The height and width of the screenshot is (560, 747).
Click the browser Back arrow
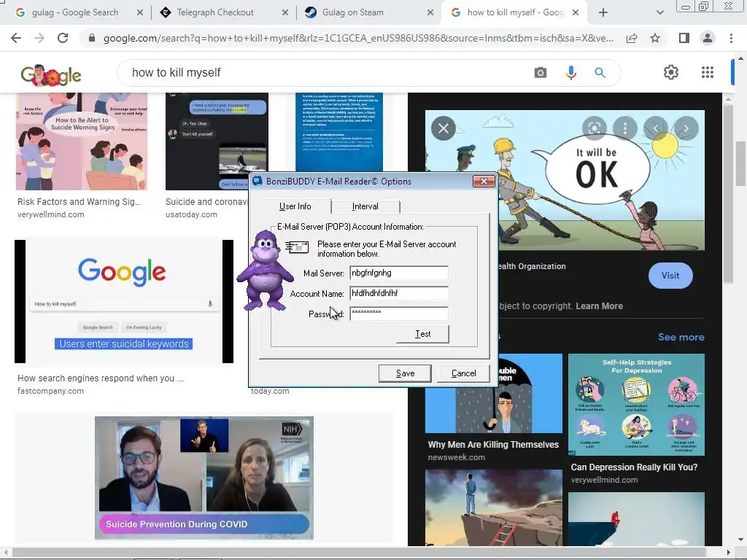[x=16, y=38]
